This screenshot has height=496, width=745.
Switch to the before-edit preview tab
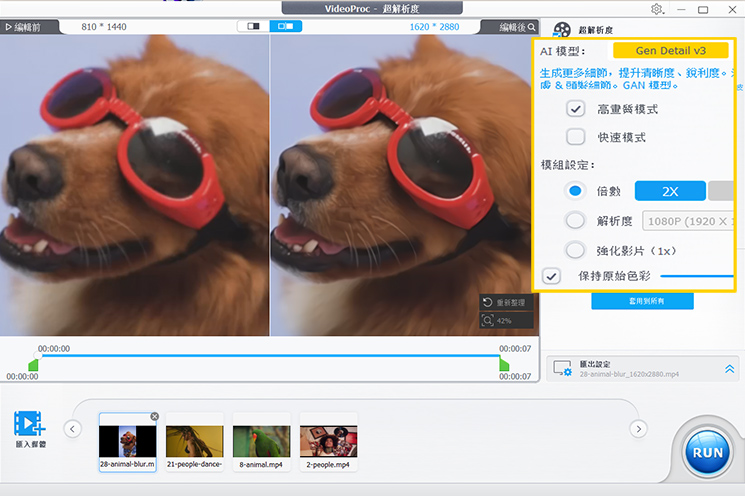(29, 27)
